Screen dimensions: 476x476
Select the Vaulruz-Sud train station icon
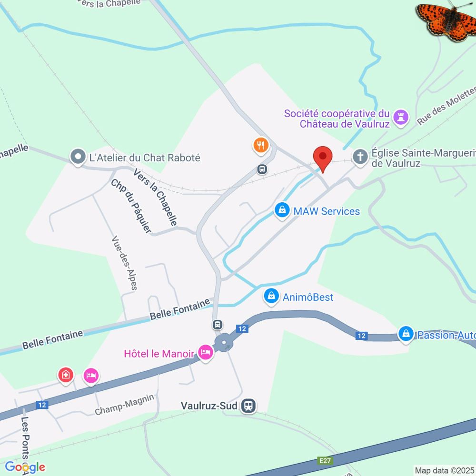click(248, 406)
